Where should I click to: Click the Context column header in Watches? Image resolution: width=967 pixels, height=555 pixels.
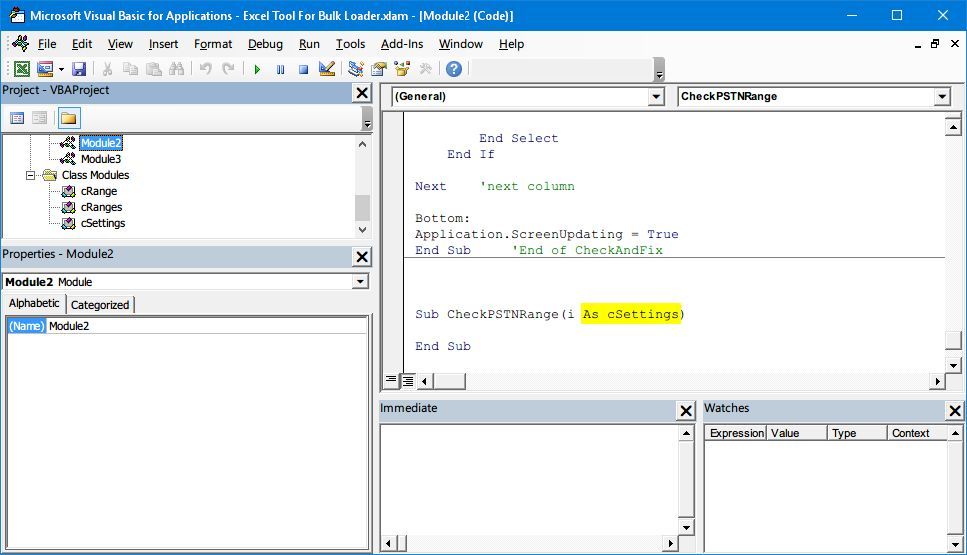tap(917, 433)
